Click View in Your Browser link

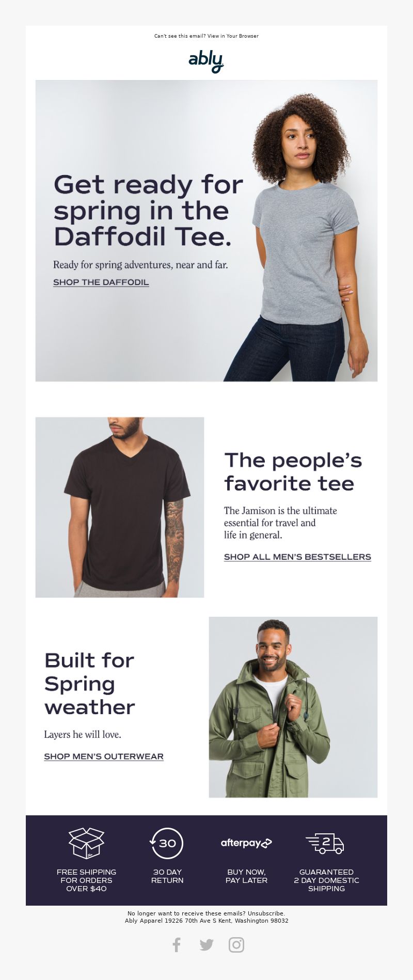point(233,36)
